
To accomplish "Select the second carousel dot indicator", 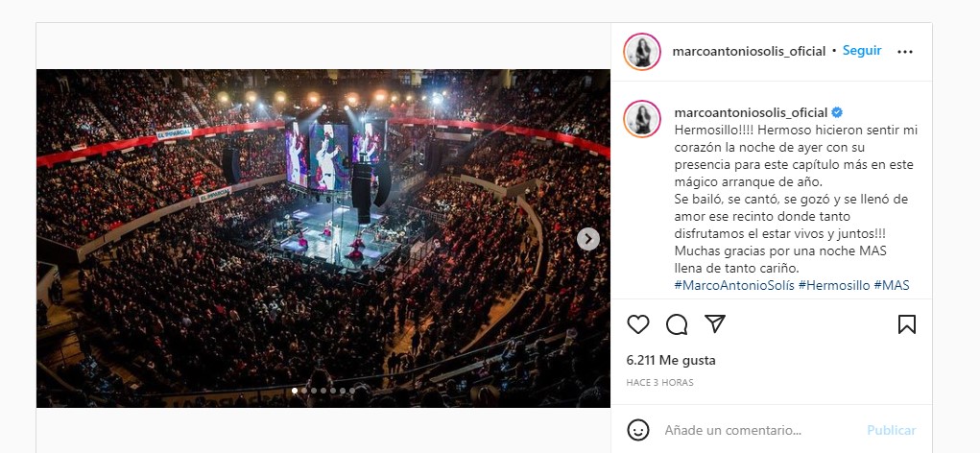I will click(x=304, y=391).
